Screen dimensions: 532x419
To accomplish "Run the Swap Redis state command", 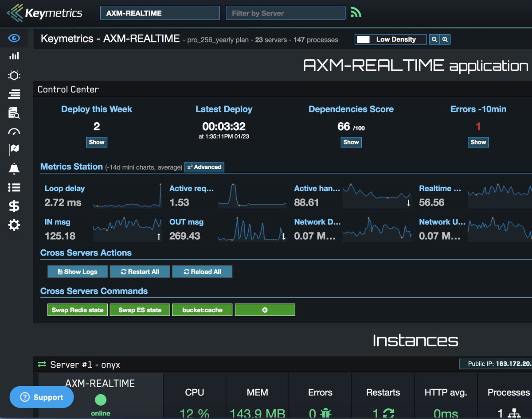I will pyautogui.click(x=78, y=310).
